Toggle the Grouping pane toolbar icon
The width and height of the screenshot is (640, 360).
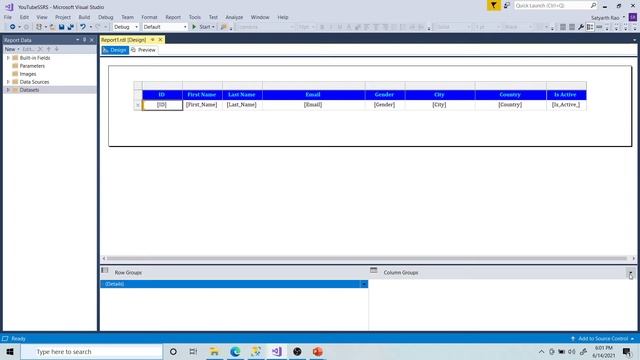(590, 27)
